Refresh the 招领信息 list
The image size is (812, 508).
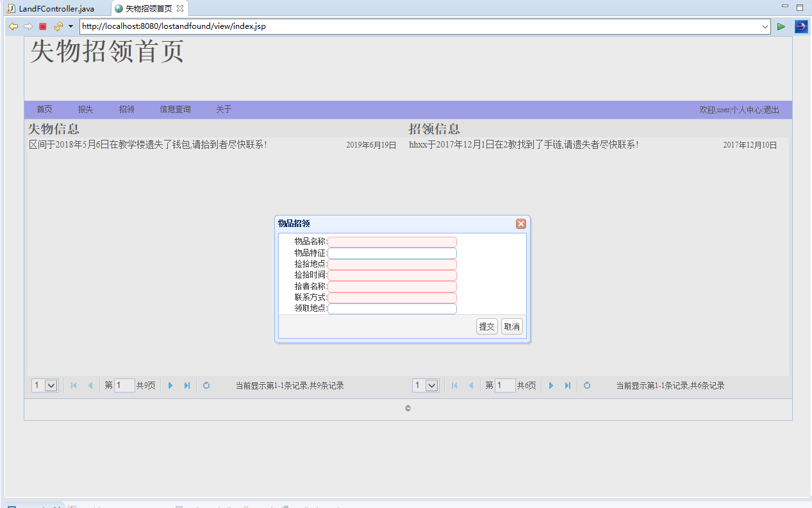587,385
